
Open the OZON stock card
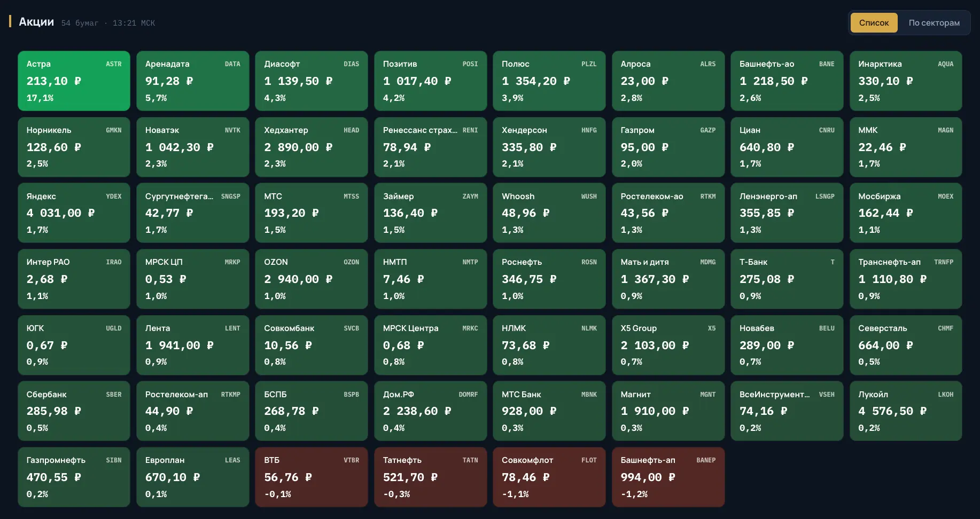coord(312,279)
